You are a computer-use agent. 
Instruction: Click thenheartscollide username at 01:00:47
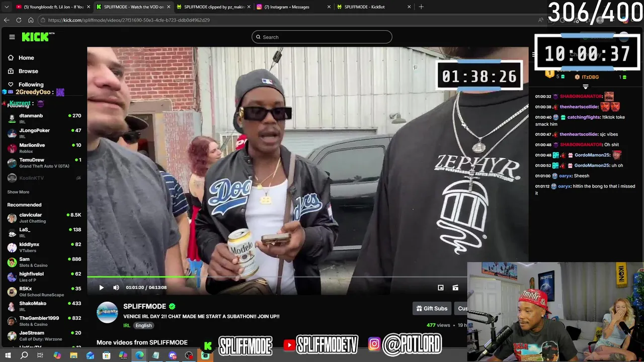coord(579,134)
